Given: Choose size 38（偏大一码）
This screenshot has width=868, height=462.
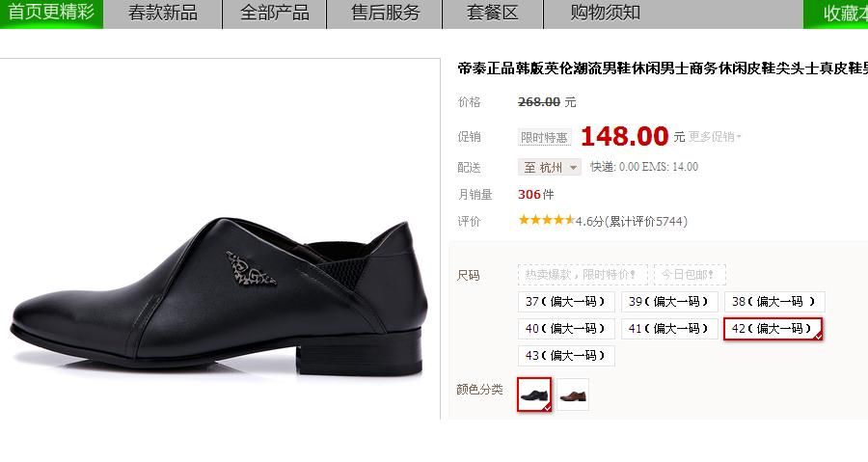Looking at the screenshot, I should (774, 302).
